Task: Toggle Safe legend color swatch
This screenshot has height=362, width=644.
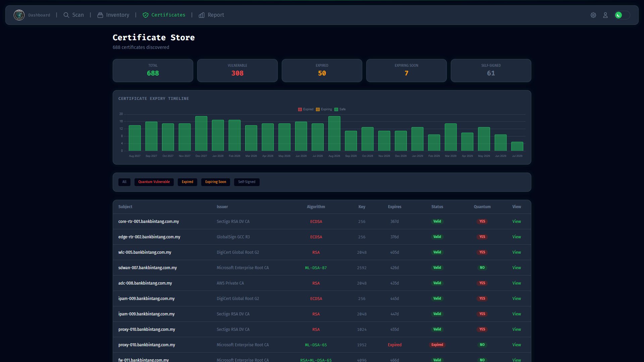Action: click(336, 109)
